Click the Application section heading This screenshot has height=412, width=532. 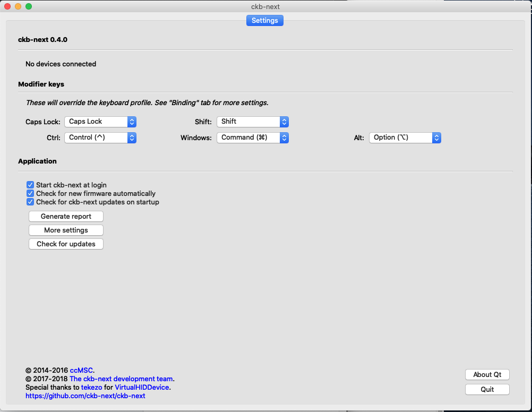(37, 161)
